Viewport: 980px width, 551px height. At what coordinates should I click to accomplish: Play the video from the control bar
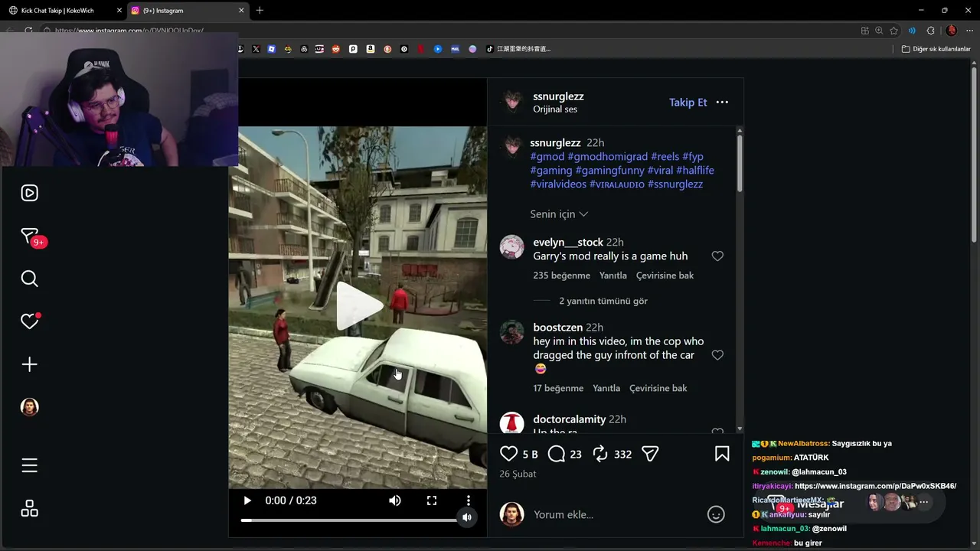[x=247, y=500]
